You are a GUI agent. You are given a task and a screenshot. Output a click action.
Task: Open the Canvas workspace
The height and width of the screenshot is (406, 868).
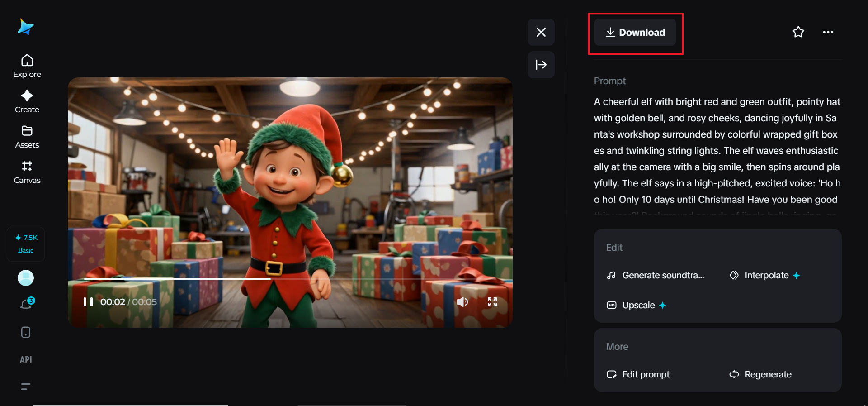pyautogui.click(x=27, y=172)
